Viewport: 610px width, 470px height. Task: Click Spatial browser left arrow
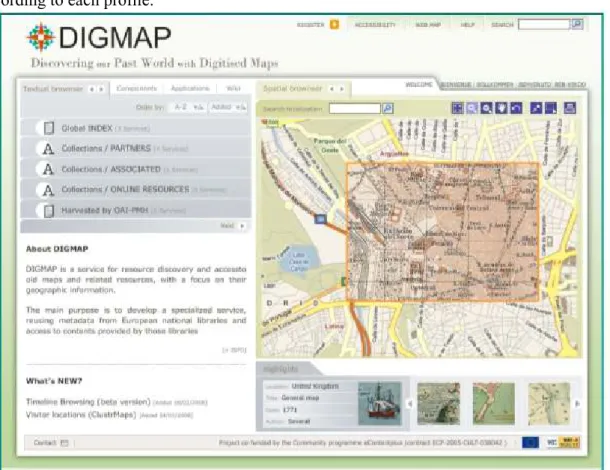tap(332, 89)
